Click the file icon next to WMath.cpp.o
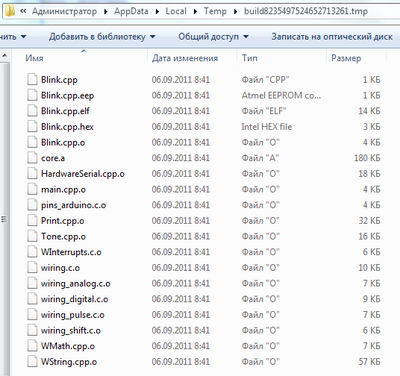This screenshot has height=376, width=400. pos(32,346)
